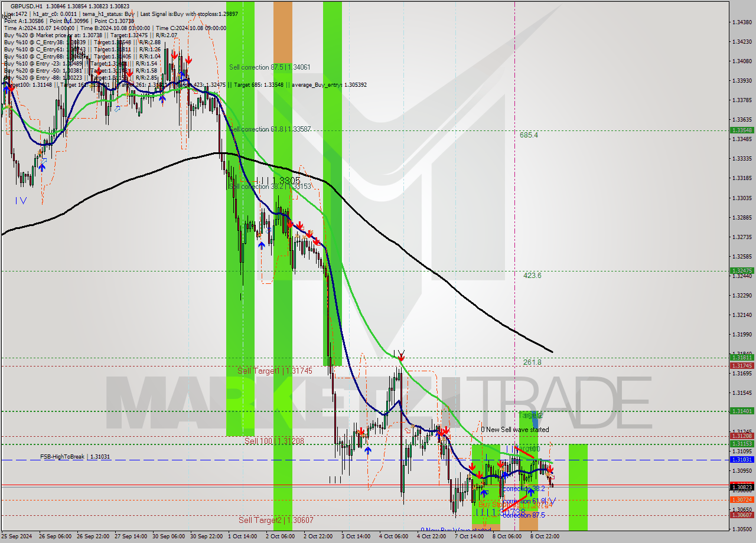Click '3 Oct 14:00' on the time axis

coord(356,537)
